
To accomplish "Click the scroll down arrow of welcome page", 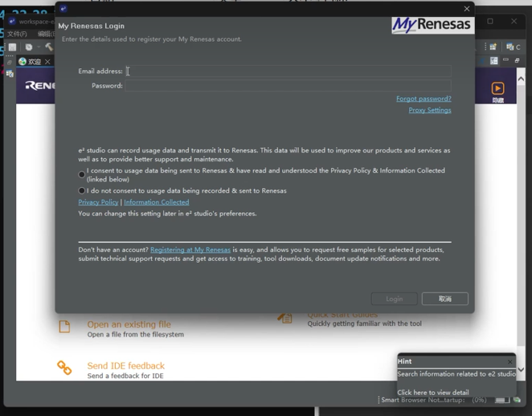I will [x=521, y=369].
